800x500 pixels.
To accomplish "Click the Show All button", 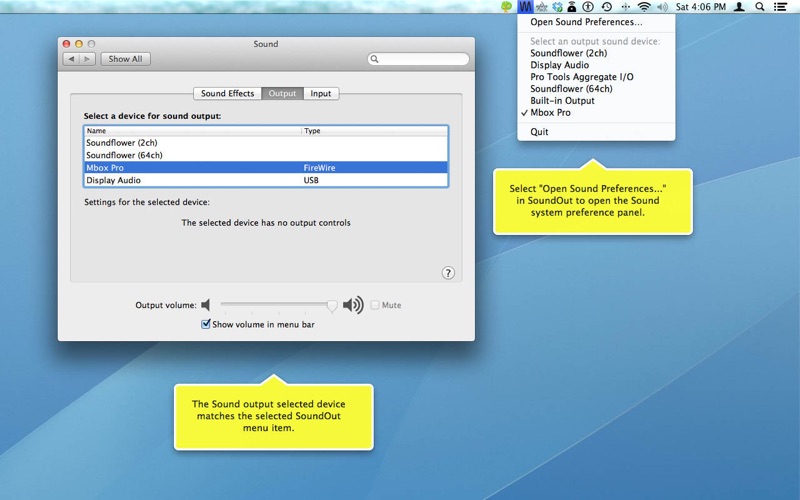I will click(x=126, y=59).
